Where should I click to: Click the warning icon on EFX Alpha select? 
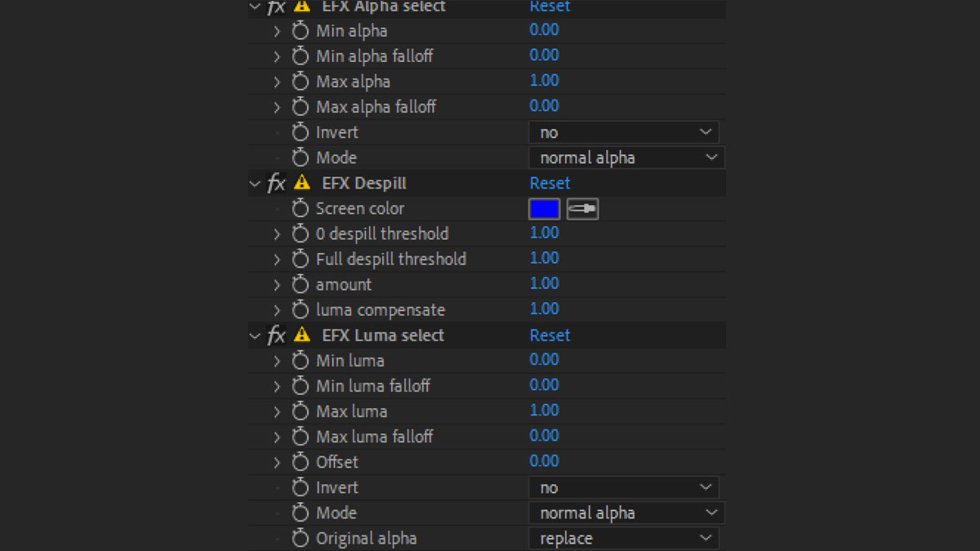[x=301, y=7]
